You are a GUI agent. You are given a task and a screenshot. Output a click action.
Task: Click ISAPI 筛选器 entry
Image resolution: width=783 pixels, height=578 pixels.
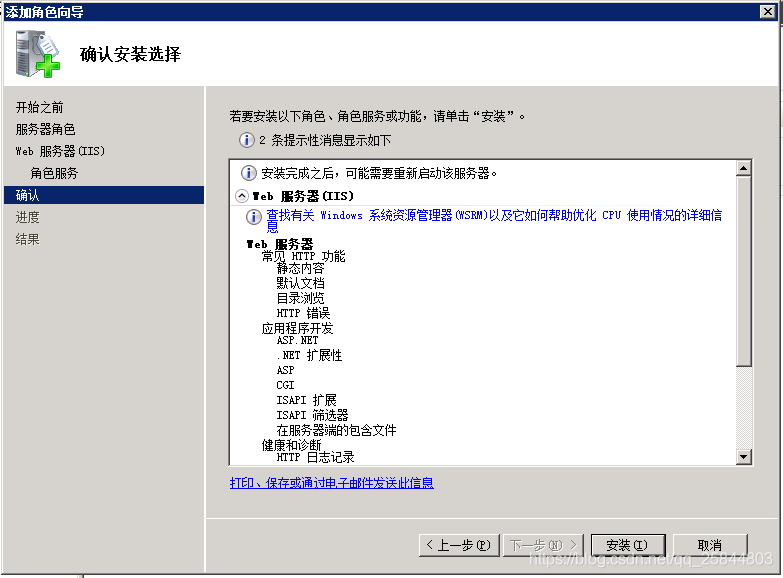(x=313, y=415)
